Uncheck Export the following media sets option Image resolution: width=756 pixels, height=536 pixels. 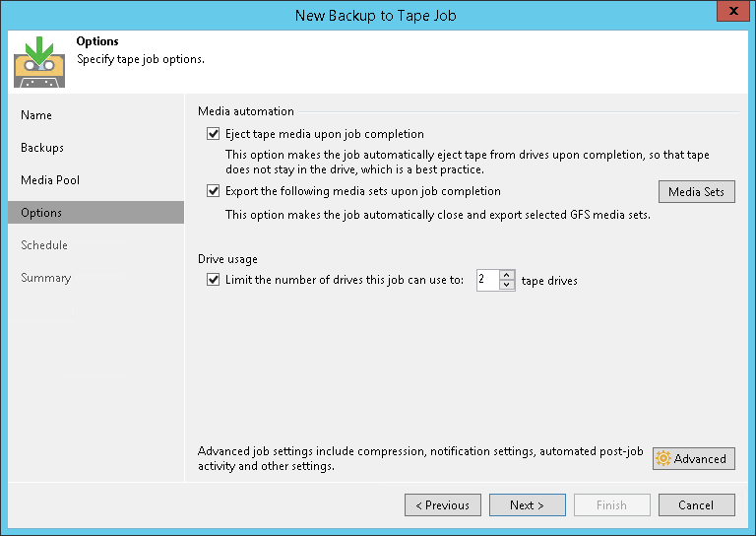coord(214,191)
